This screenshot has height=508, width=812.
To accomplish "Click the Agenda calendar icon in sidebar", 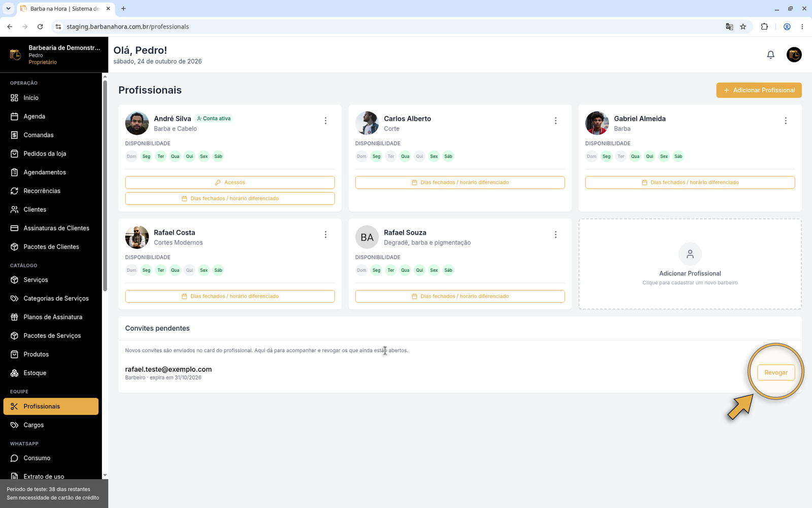I will [x=14, y=116].
